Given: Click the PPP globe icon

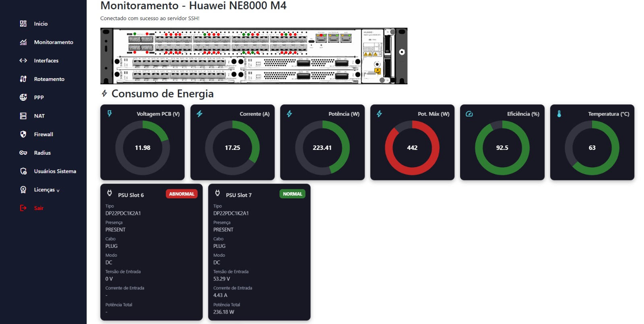Looking at the screenshot, I should 23,98.
